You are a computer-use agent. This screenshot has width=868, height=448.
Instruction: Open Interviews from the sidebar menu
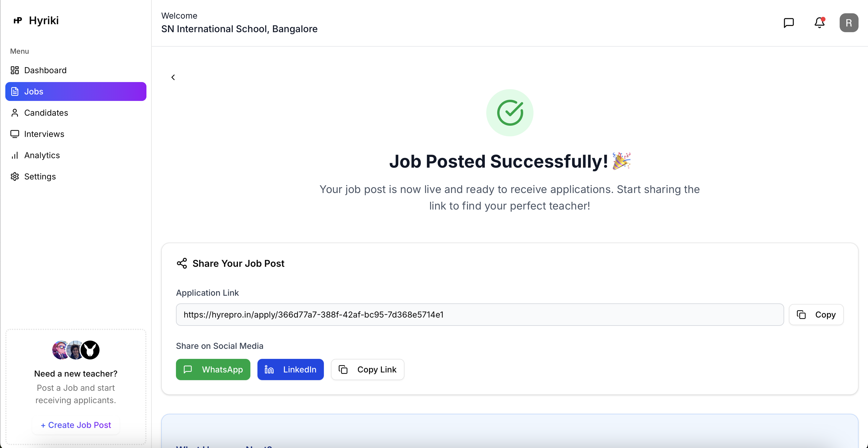click(44, 134)
